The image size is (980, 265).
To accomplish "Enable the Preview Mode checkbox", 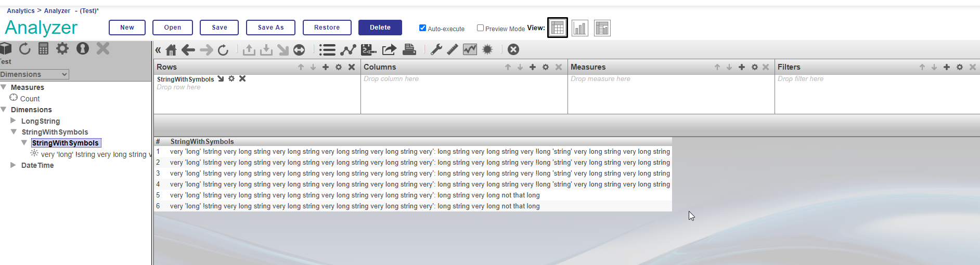I will tap(480, 28).
